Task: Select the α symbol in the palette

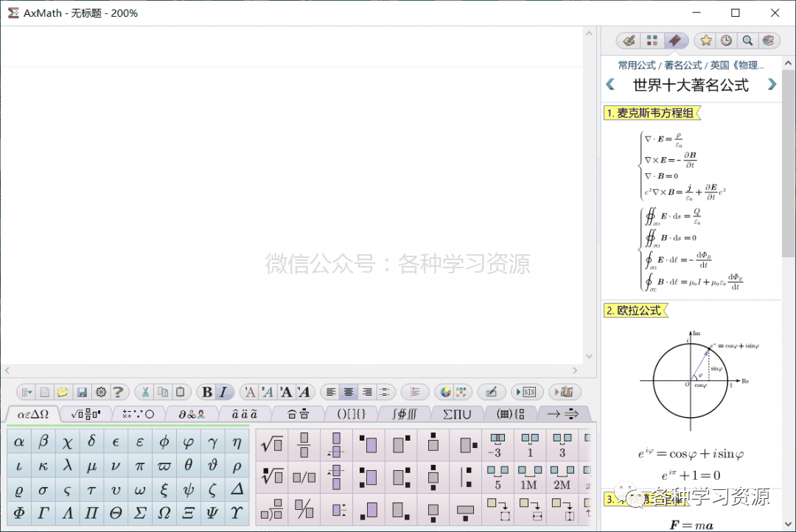Action: pos(18,441)
